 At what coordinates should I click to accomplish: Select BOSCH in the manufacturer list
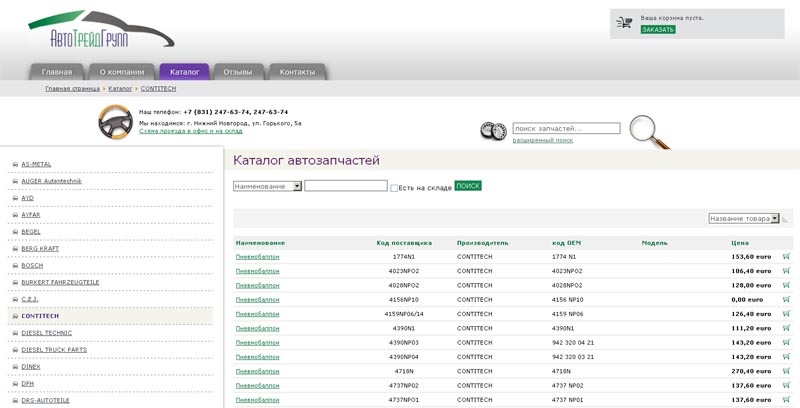(x=31, y=265)
